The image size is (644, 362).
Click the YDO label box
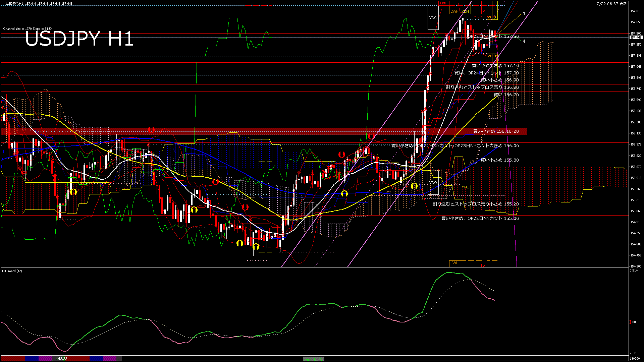point(433,183)
